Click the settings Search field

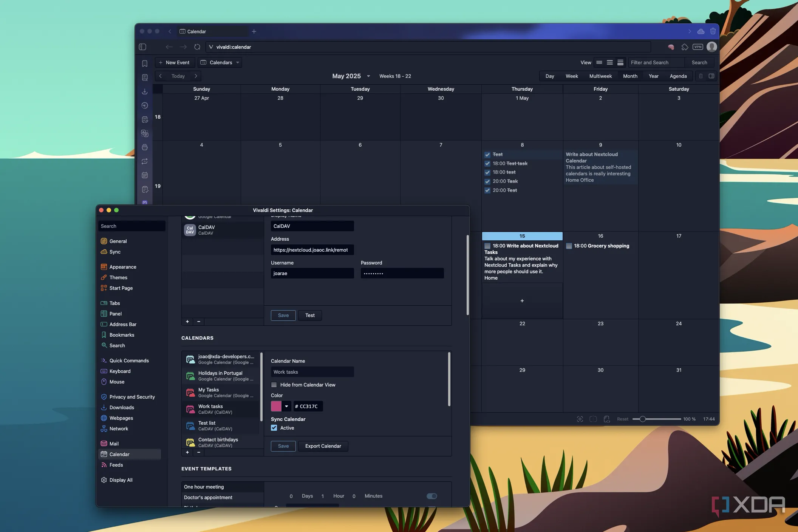pyautogui.click(x=131, y=226)
